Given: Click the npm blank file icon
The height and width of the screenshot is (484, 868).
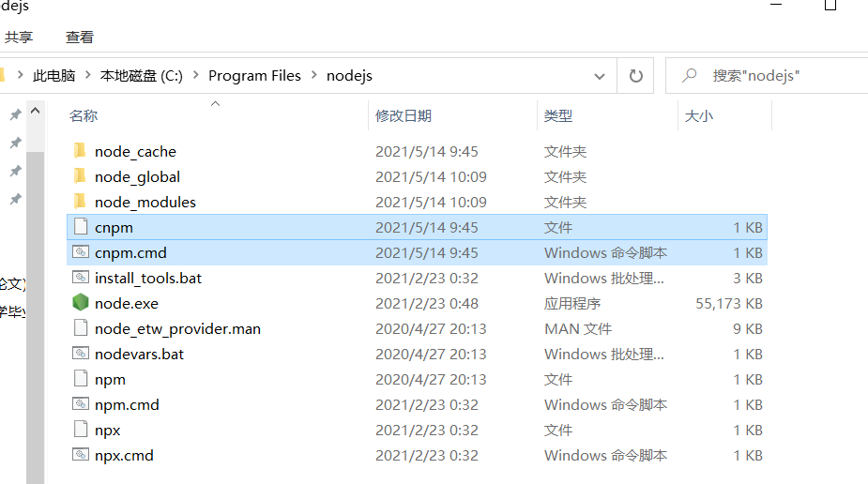Looking at the screenshot, I should click(81, 379).
